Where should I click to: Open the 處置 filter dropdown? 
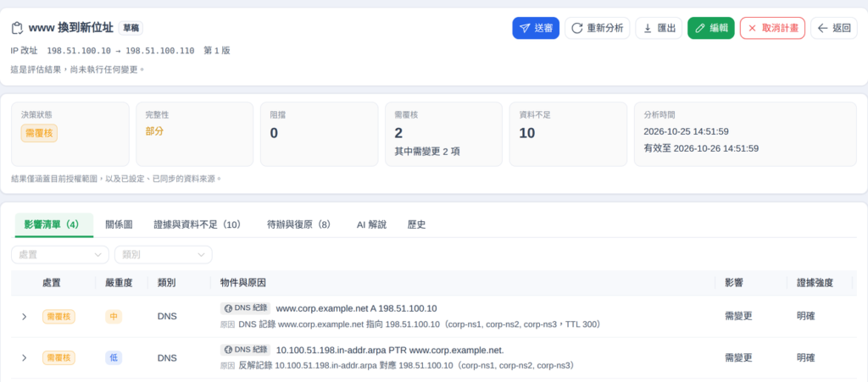coord(60,255)
